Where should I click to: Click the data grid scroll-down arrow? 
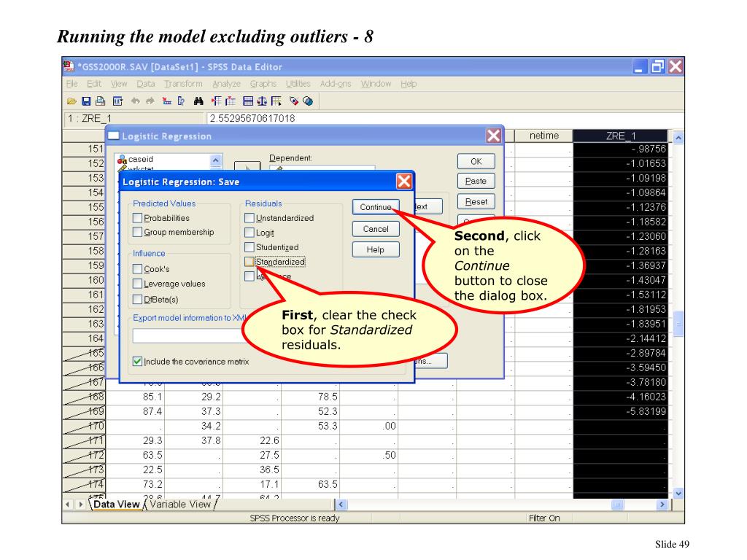coord(678,494)
